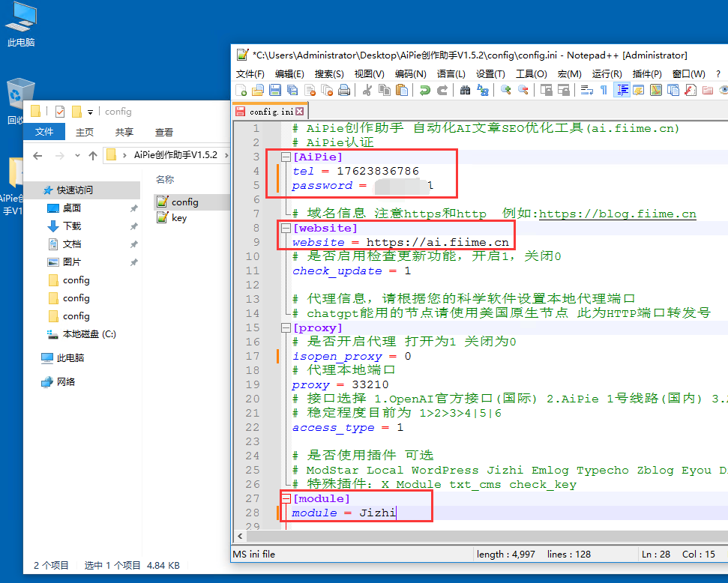Open the 搜索(S) menu
The image size is (728, 583).
pos(329,73)
